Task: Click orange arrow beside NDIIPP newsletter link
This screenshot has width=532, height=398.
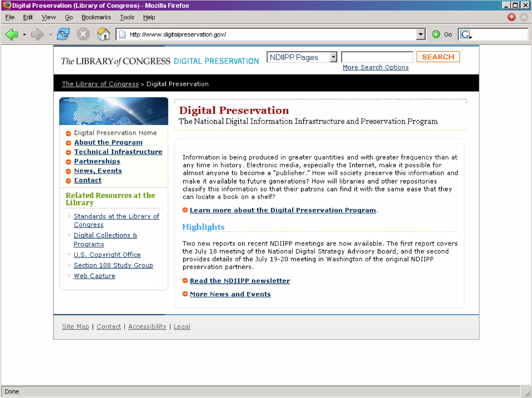Action: coord(185,280)
